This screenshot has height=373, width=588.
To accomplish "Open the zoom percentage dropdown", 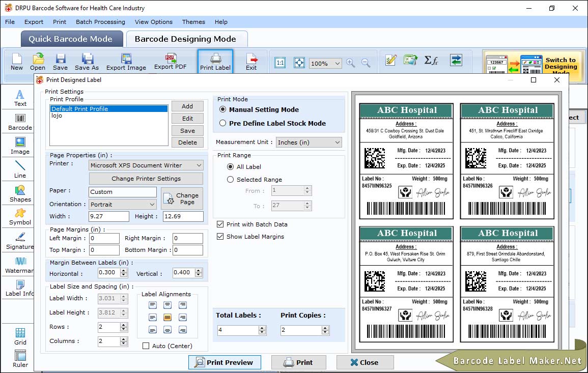I will point(325,63).
